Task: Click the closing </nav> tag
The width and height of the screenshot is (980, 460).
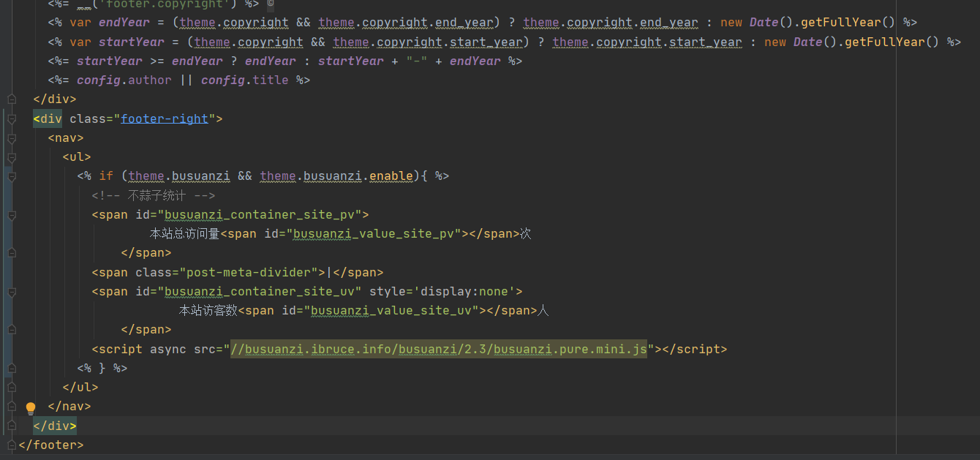Action: [69, 406]
